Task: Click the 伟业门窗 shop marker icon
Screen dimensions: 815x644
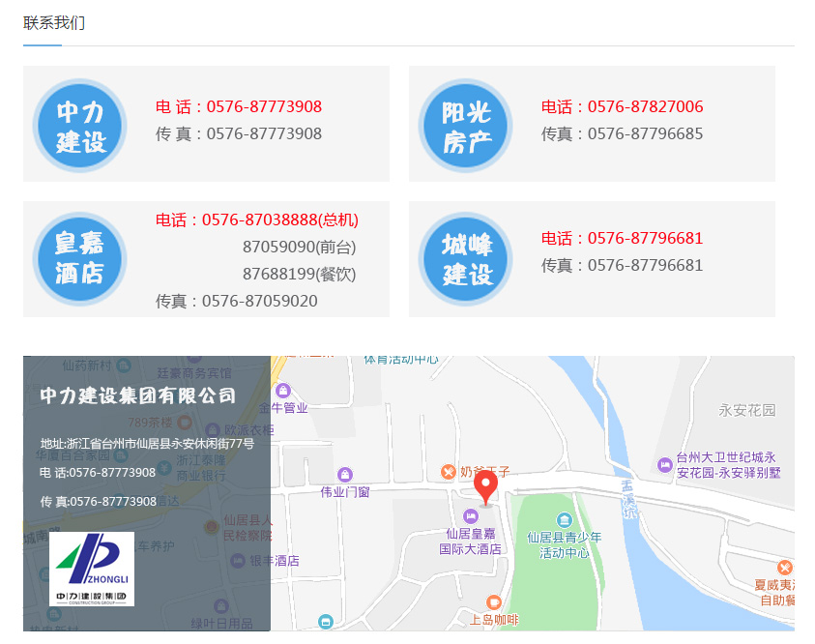Action: tap(345, 474)
